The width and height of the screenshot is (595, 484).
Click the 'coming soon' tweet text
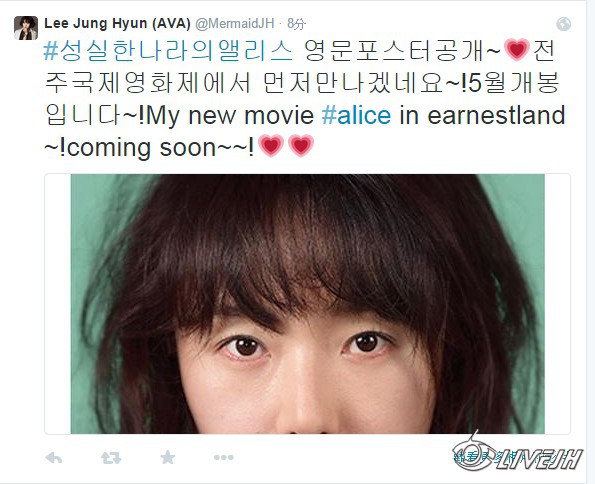point(142,148)
